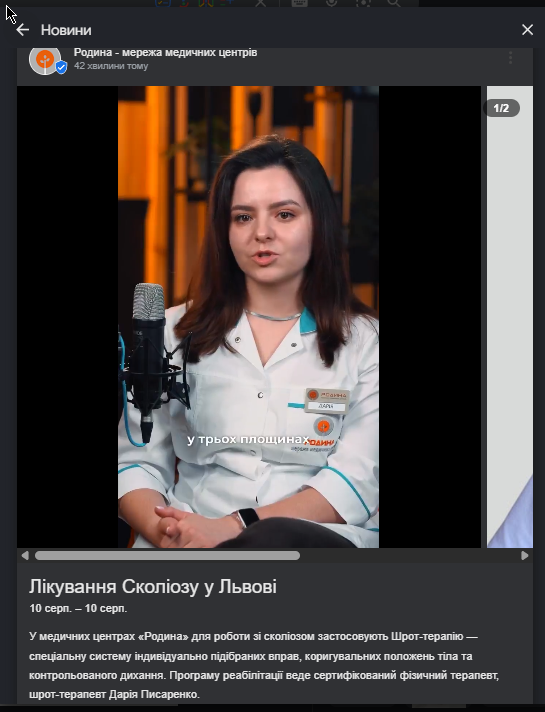
Task: Click the magnifier search icon at top
Action: [393, 3]
